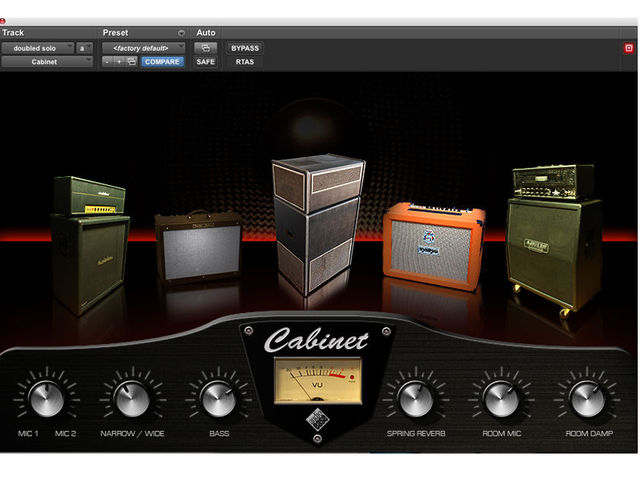Toggle the COMPARE button
The image size is (640, 480).
click(162, 62)
